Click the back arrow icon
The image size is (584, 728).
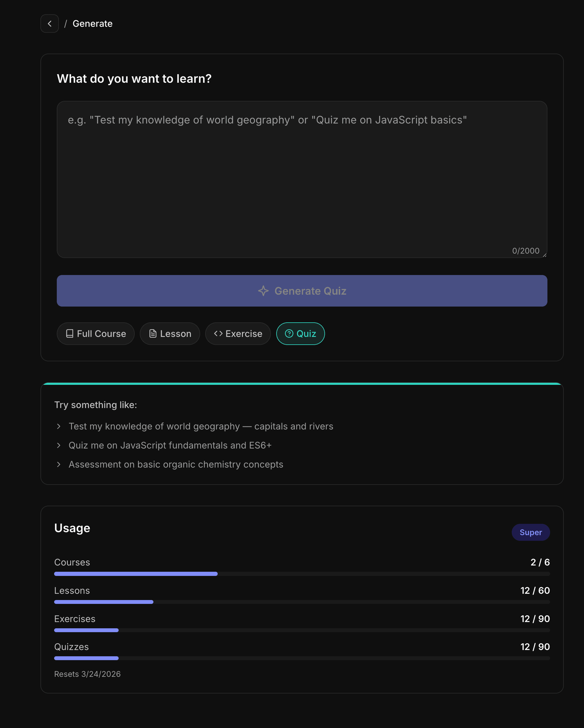tap(50, 24)
